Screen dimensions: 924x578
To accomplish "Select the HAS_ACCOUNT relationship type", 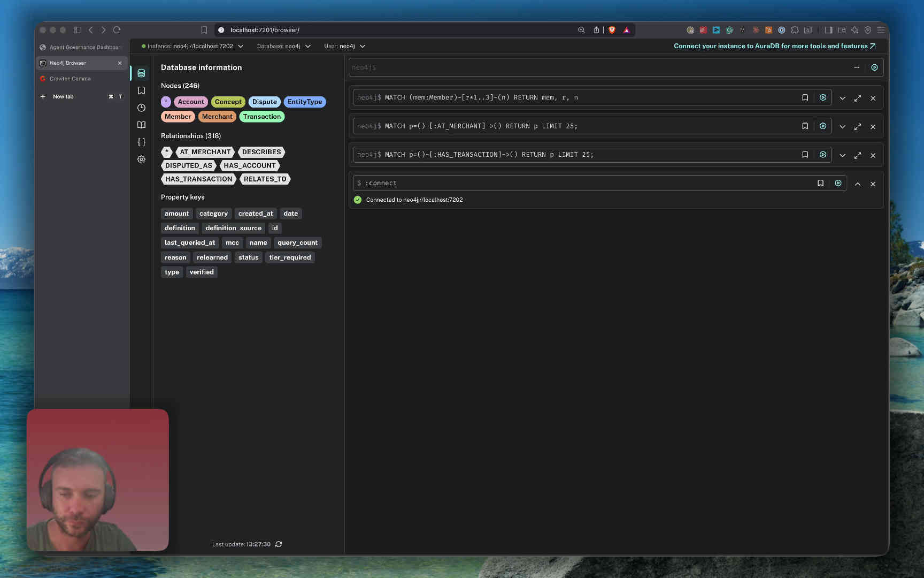I will point(250,165).
